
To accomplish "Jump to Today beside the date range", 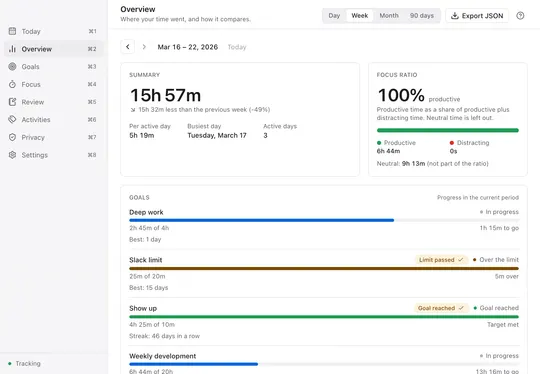I will pos(237,47).
